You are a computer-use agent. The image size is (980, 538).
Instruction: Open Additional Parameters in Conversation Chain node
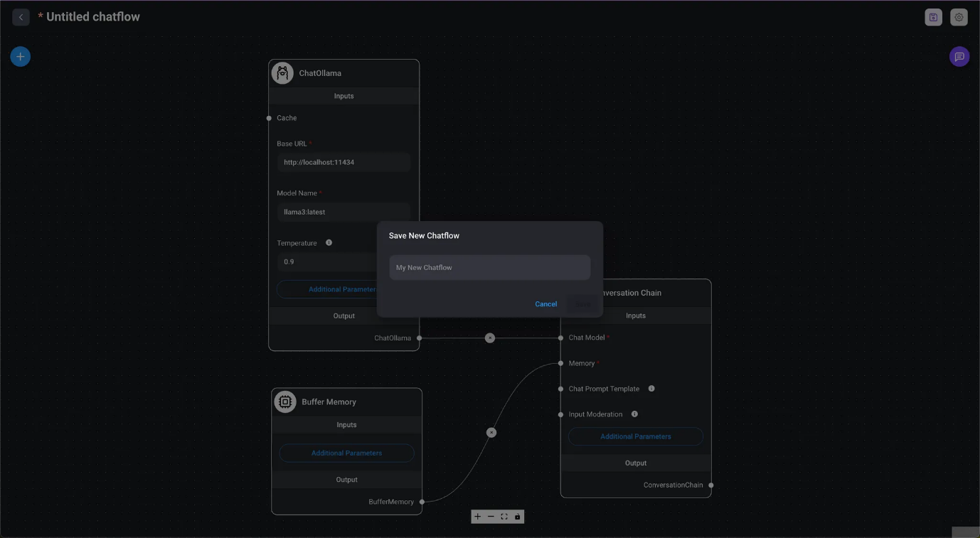[635, 436]
